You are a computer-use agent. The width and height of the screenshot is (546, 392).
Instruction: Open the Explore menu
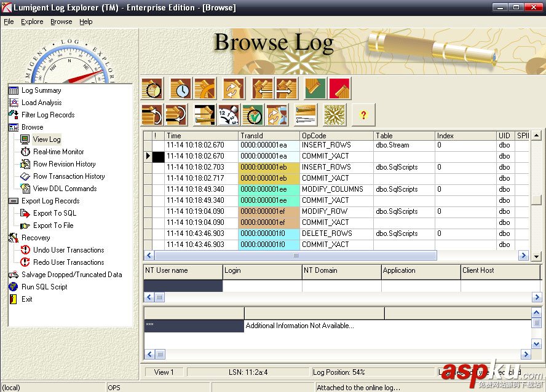click(32, 22)
